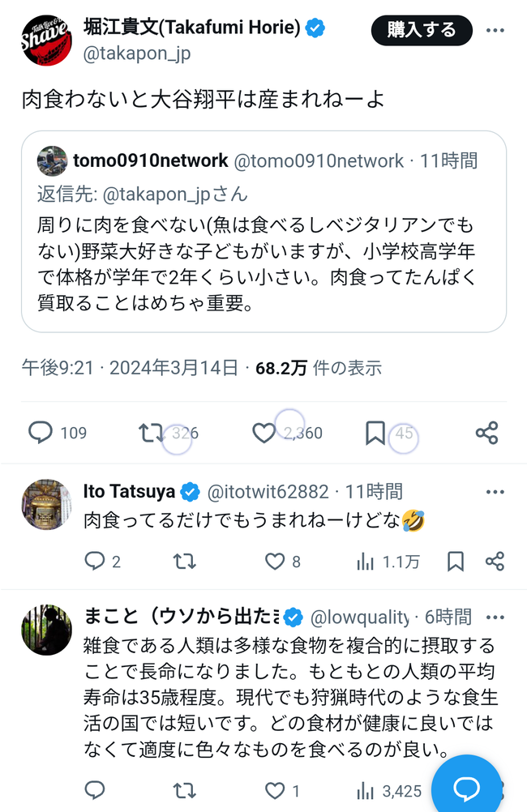Screen dimensions: 527x812
Task: Reply to Takafumi Horie's main tweet
Action: click(41, 433)
